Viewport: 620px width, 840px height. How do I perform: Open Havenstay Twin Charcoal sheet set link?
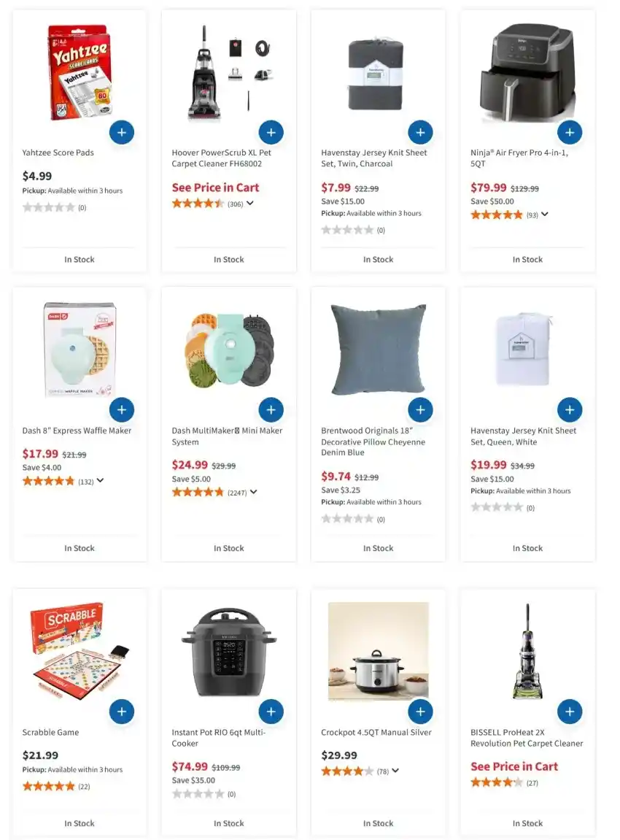tap(373, 158)
